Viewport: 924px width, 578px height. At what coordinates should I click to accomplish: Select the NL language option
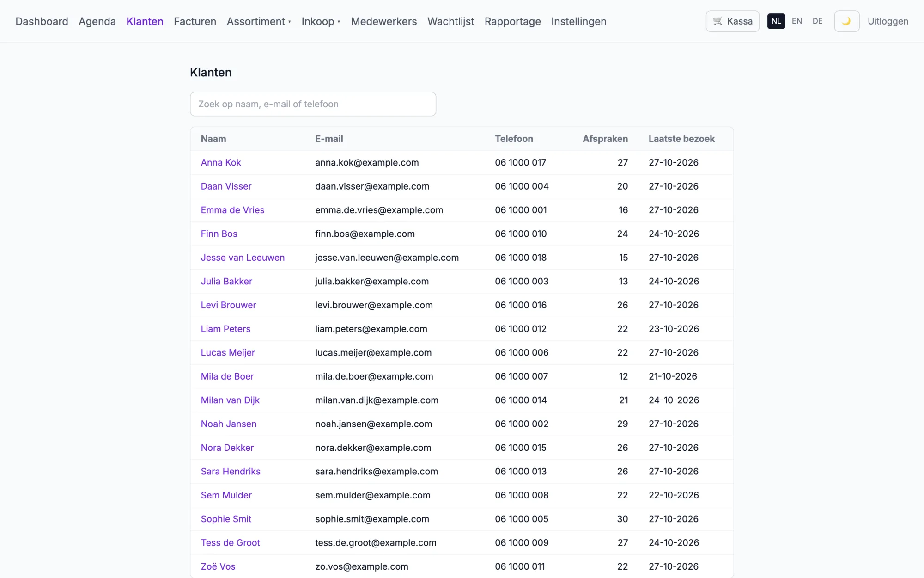click(x=776, y=21)
